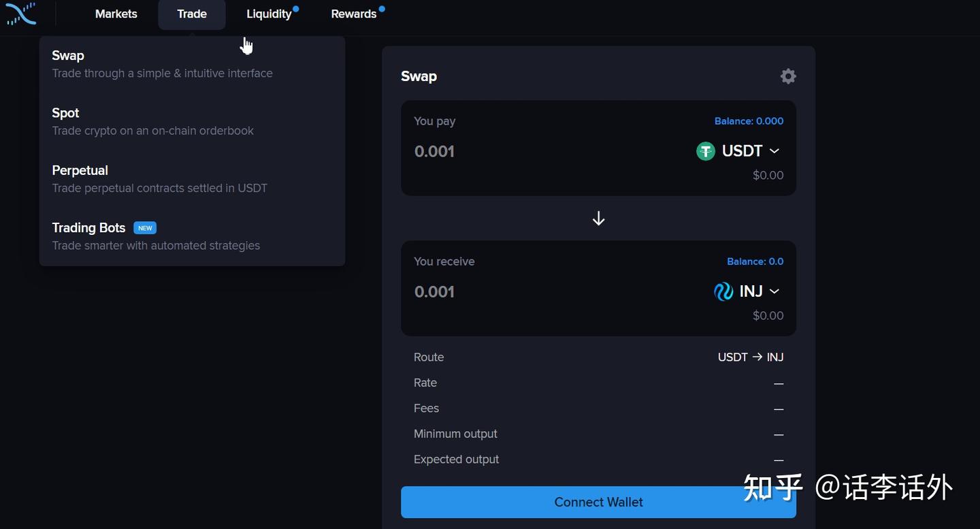Expand the USDT token dropdown chevron
Viewport: 980px width, 529px height.
774,151
